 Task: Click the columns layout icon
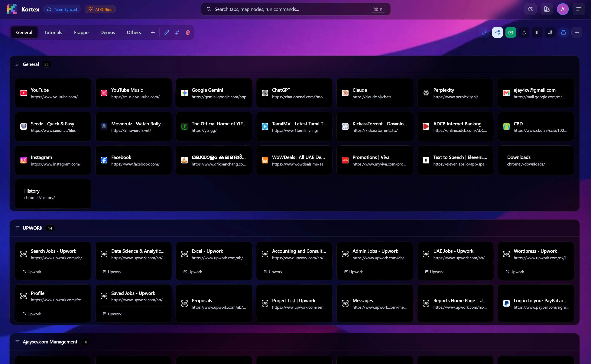pyautogui.click(x=537, y=33)
